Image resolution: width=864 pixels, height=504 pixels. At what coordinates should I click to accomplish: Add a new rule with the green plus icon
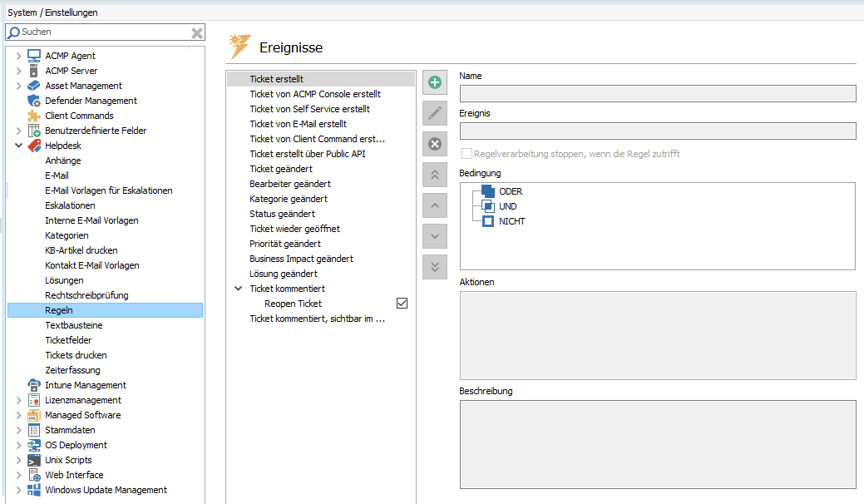point(434,82)
